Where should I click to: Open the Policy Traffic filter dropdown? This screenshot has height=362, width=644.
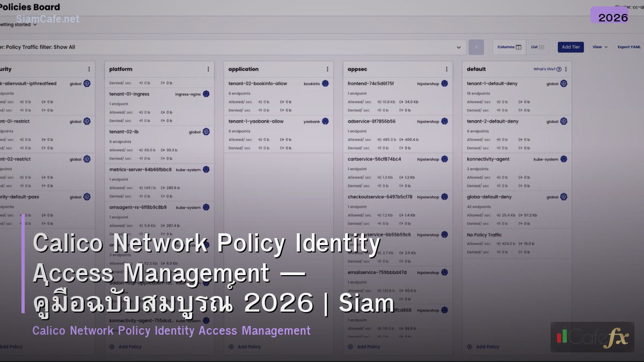458,47
